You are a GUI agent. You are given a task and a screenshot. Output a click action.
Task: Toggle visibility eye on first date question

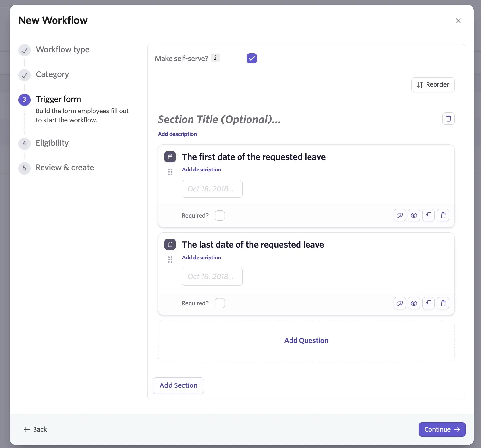click(414, 215)
